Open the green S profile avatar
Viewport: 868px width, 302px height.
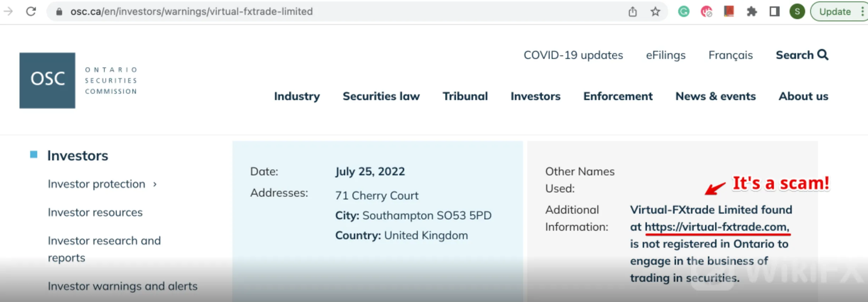(797, 11)
